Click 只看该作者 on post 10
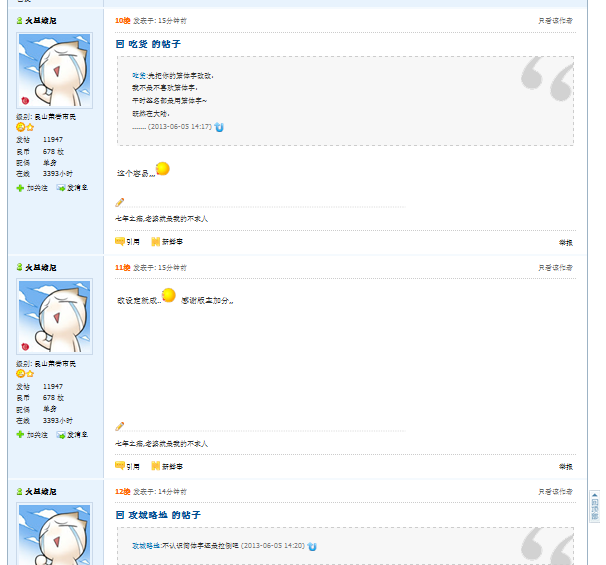The image size is (606, 565). (x=555, y=21)
